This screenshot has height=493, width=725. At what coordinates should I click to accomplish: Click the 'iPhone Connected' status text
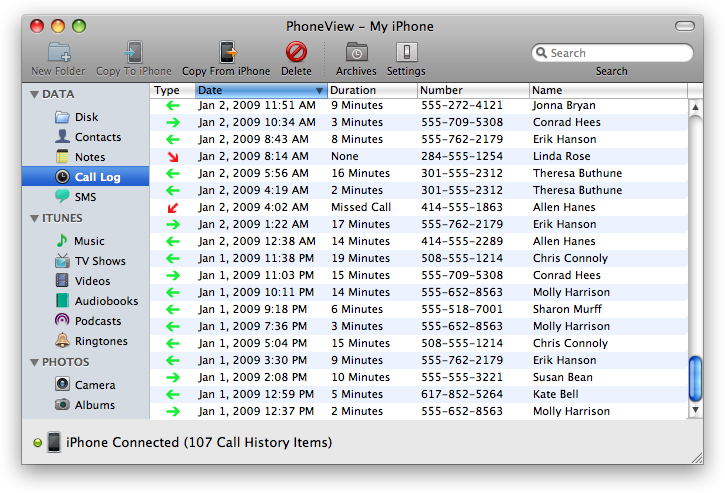click(199, 443)
